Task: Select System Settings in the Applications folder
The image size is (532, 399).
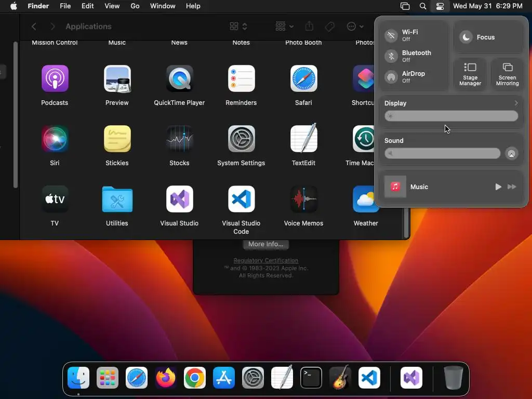Action: click(x=241, y=139)
